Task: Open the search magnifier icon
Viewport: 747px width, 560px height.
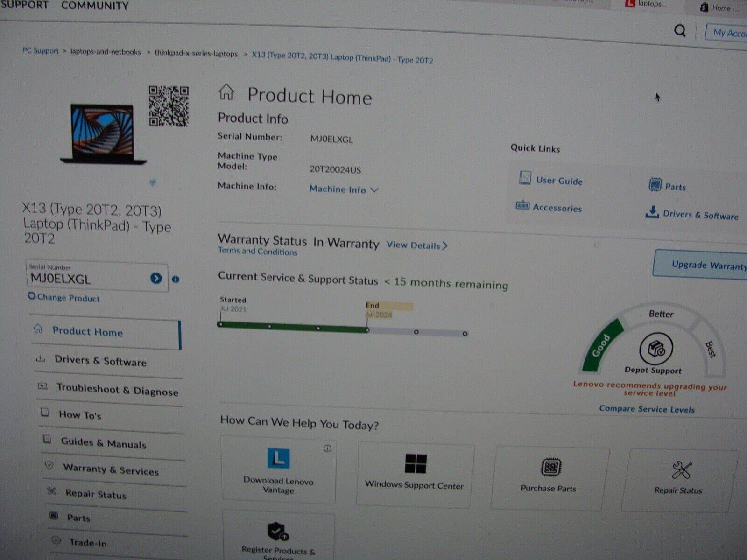Action: 679,31
